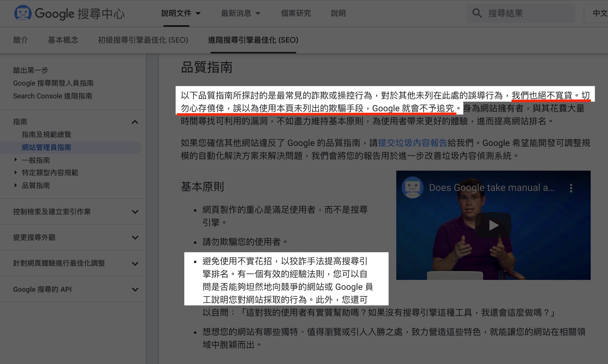Open 說明 in top navigation

[x=338, y=13]
